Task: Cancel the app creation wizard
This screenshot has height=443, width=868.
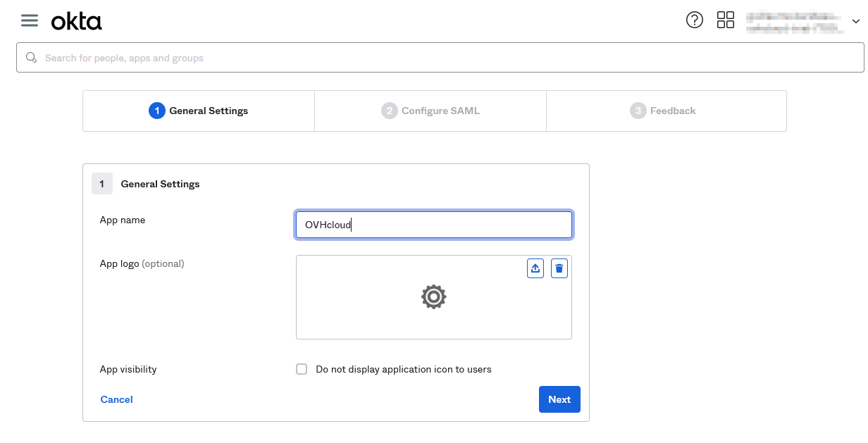Action: 116,399
